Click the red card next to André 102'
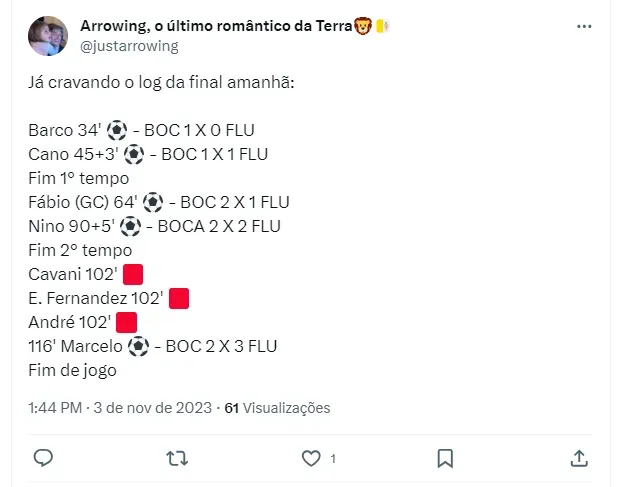 pos(126,322)
